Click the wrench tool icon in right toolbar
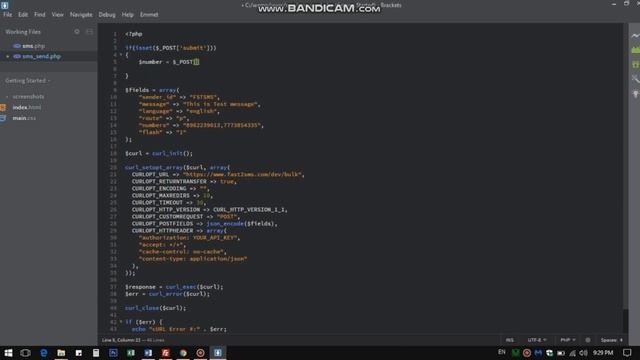 coord(636,79)
